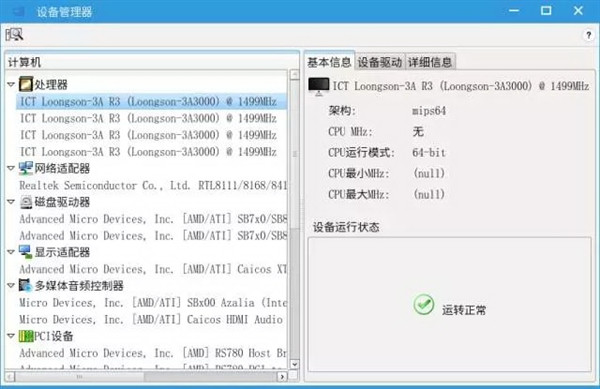Image resolution: width=600 pixels, height=389 pixels.
Task: Click the monitor icon beside the device title
Action: [319, 86]
